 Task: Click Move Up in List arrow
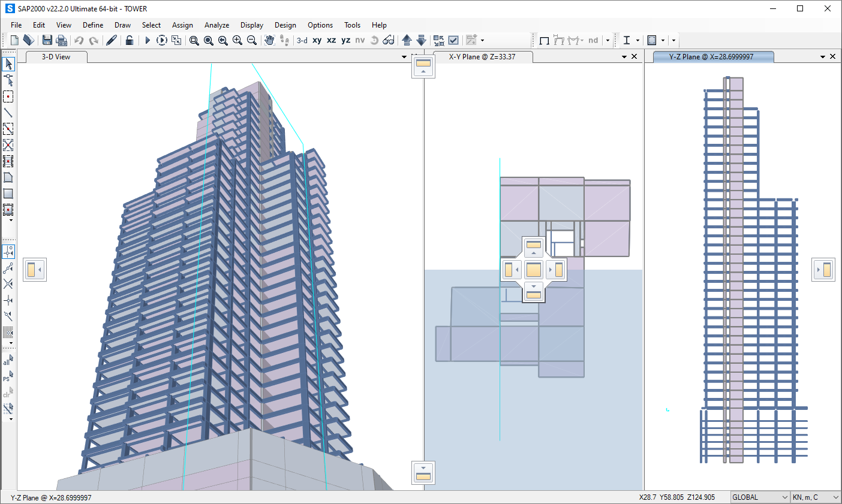(407, 40)
